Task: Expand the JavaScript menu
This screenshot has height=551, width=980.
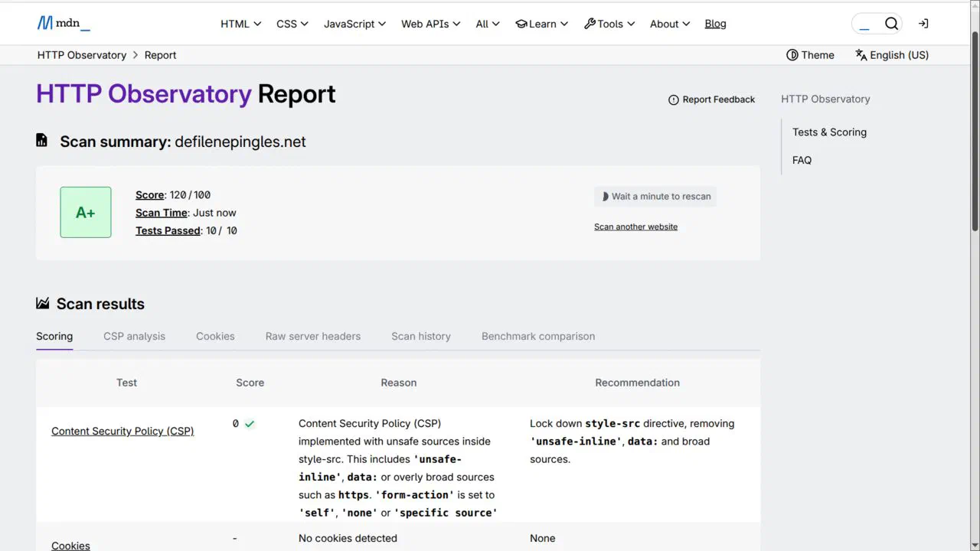Action: (x=354, y=24)
